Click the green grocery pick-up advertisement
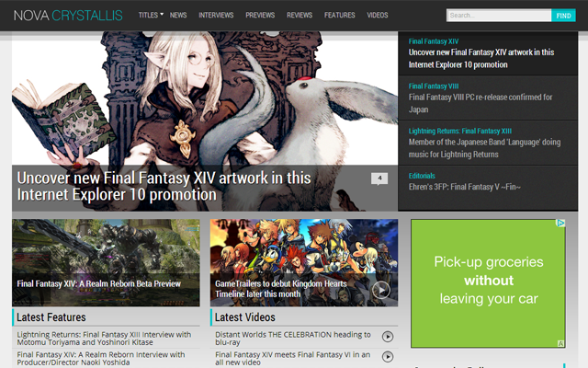This screenshot has height=368, width=588. (487, 282)
